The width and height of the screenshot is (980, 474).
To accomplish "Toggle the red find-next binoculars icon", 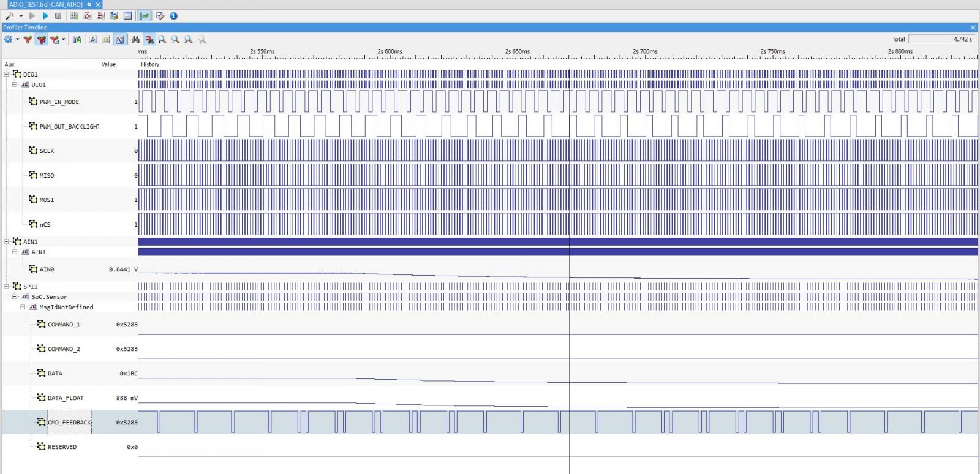I will 149,39.
